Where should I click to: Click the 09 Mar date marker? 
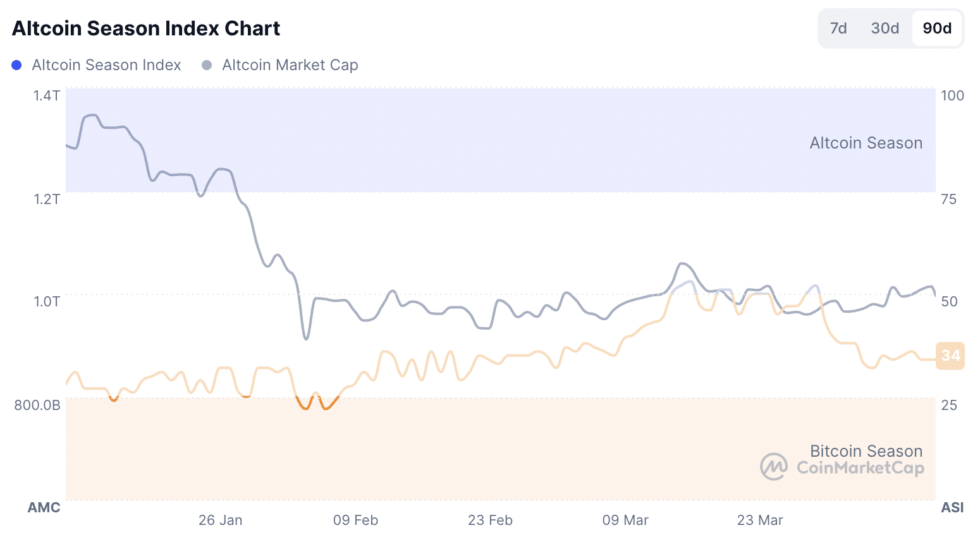pyautogui.click(x=625, y=520)
